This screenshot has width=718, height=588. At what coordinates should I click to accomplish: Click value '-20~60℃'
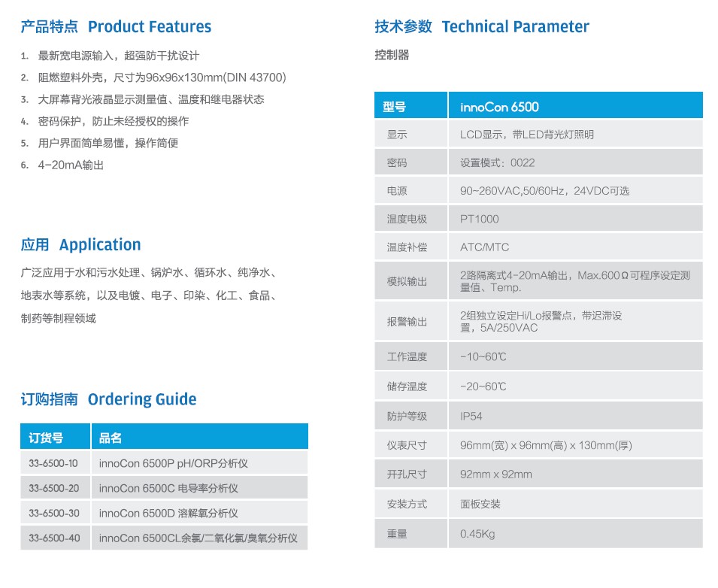pos(483,386)
